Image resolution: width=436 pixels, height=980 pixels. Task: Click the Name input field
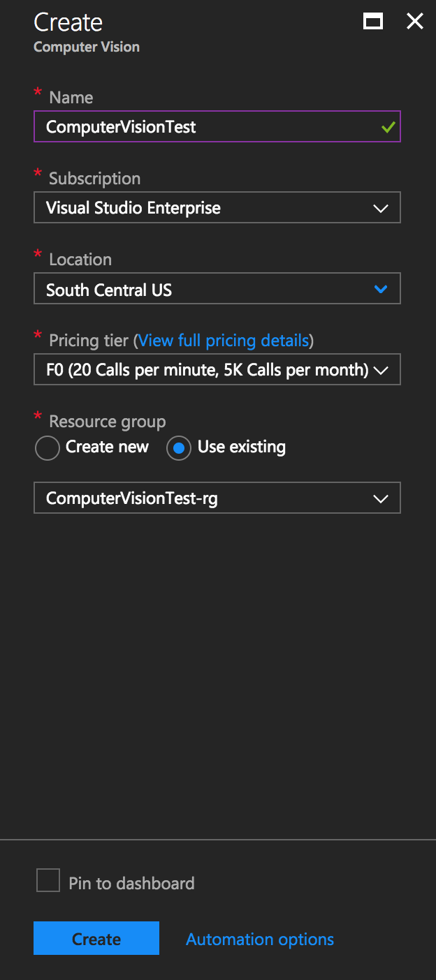click(217, 126)
